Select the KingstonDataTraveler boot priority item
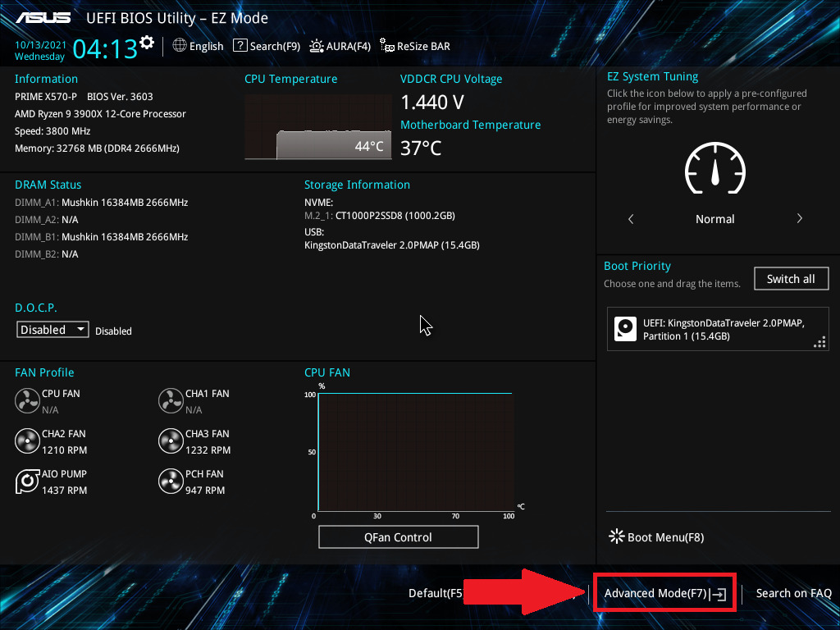840x630 pixels. [x=718, y=329]
